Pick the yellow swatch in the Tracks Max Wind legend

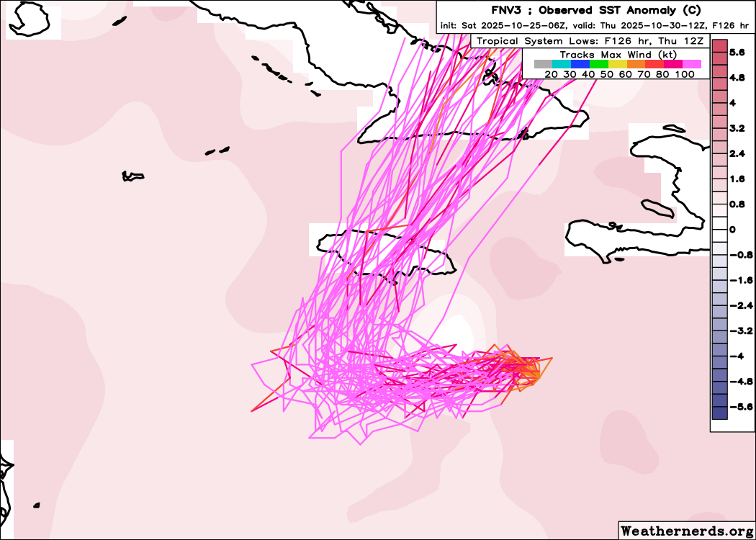coord(618,64)
